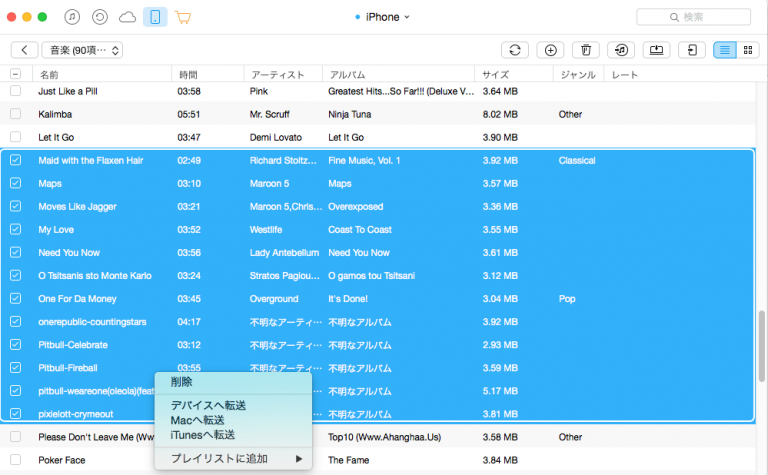The image size is (768, 475).
Task: Click the transfer to iTunes icon
Action: (x=621, y=50)
